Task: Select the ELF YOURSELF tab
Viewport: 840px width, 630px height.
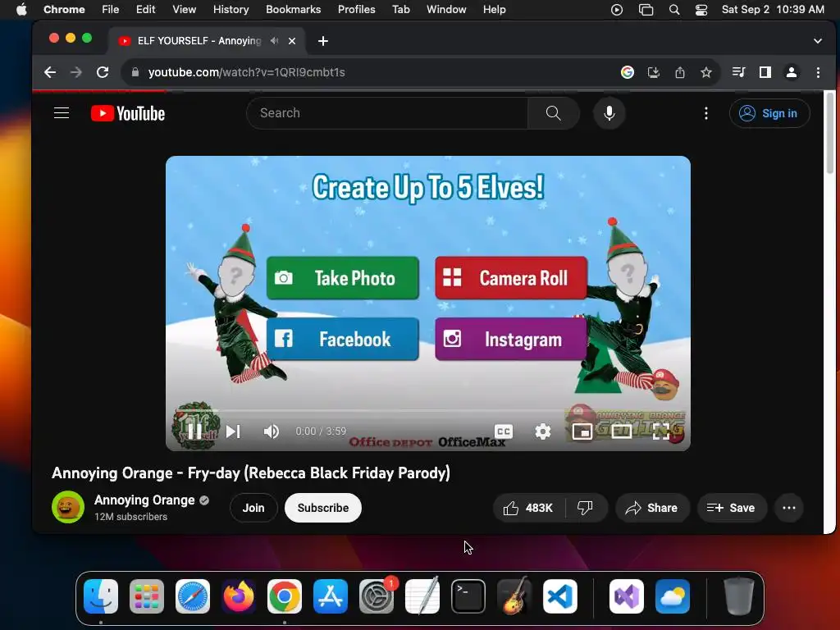Action: tap(207, 41)
